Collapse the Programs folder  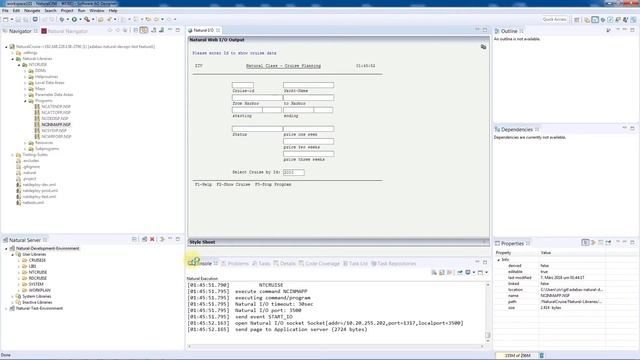pyautogui.click(x=25, y=101)
